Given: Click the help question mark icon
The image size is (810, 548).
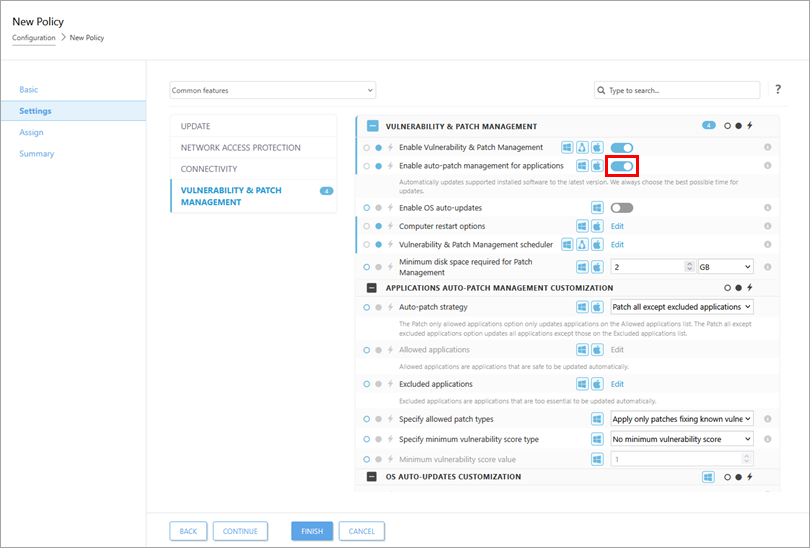Looking at the screenshot, I should [x=778, y=90].
